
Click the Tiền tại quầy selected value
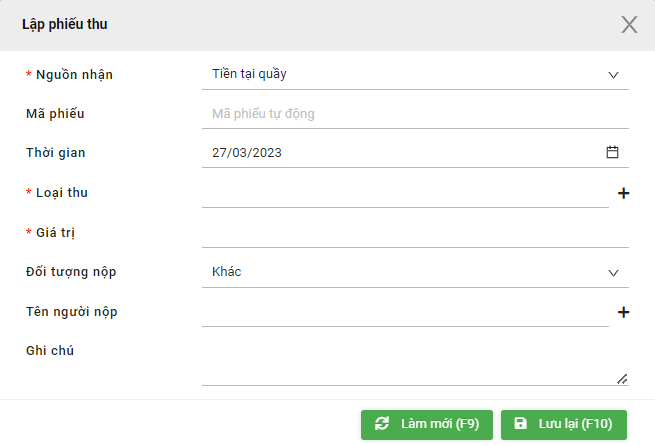click(x=249, y=74)
